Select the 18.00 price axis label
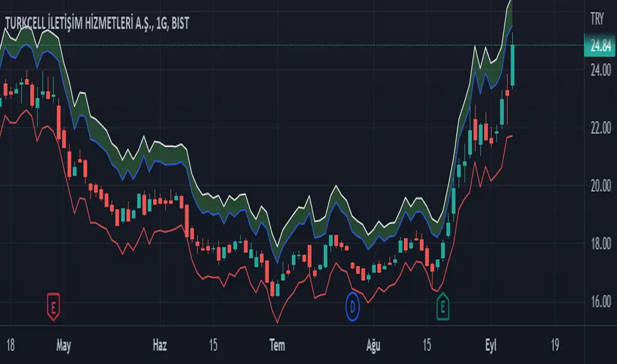This screenshot has height=364, width=617. 600,244
